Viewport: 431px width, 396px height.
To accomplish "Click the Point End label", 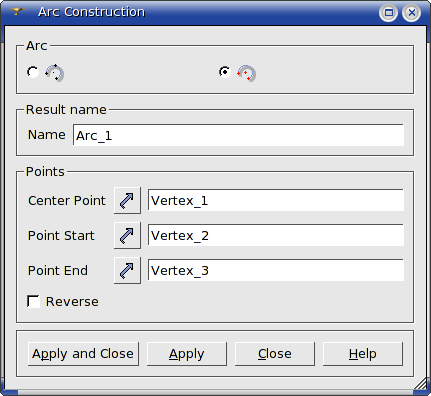I will tap(58, 270).
